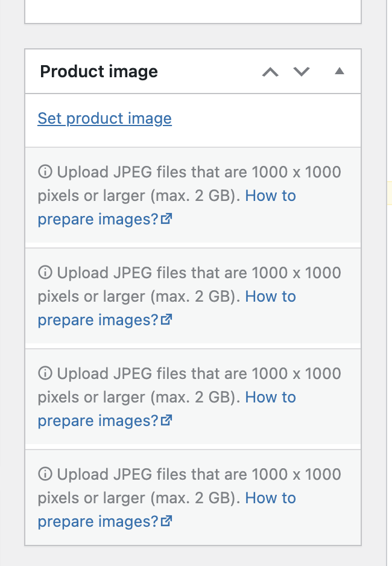
Task: Move the Product image box down with the chevron
Action: pyautogui.click(x=301, y=71)
